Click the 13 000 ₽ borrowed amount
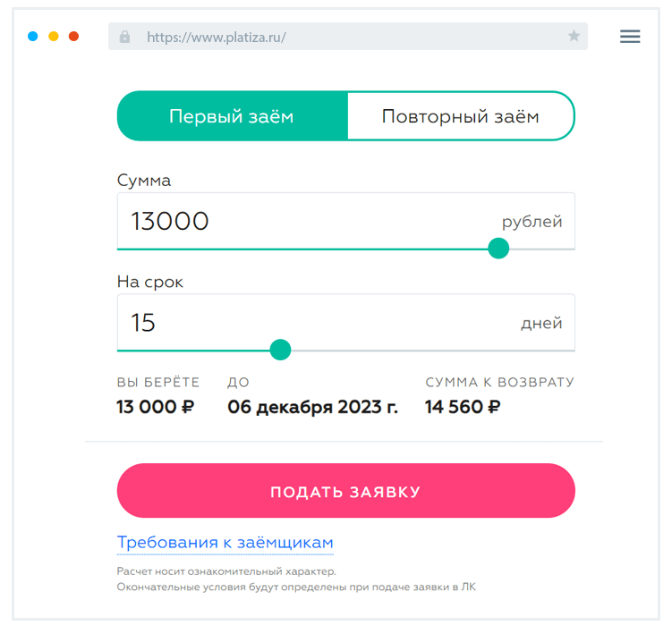The height and width of the screenshot is (634, 672). pyautogui.click(x=155, y=407)
